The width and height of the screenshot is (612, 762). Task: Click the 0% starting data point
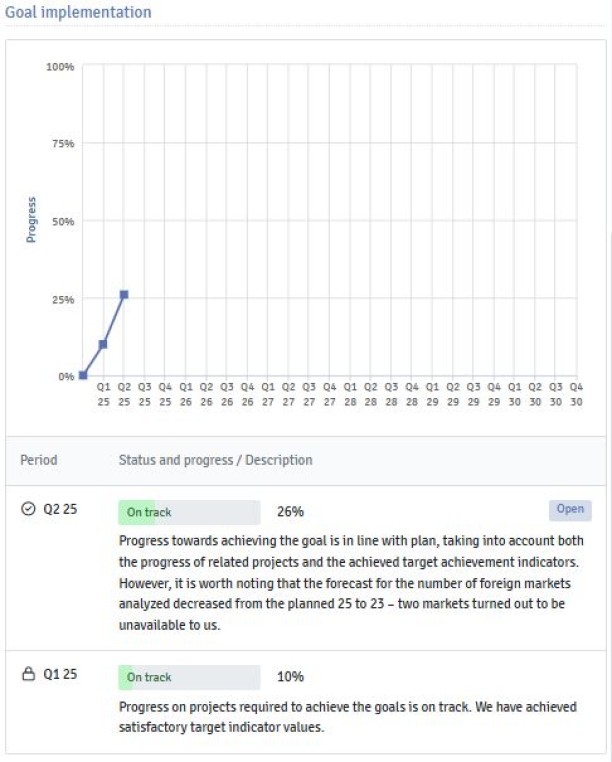click(83, 375)
